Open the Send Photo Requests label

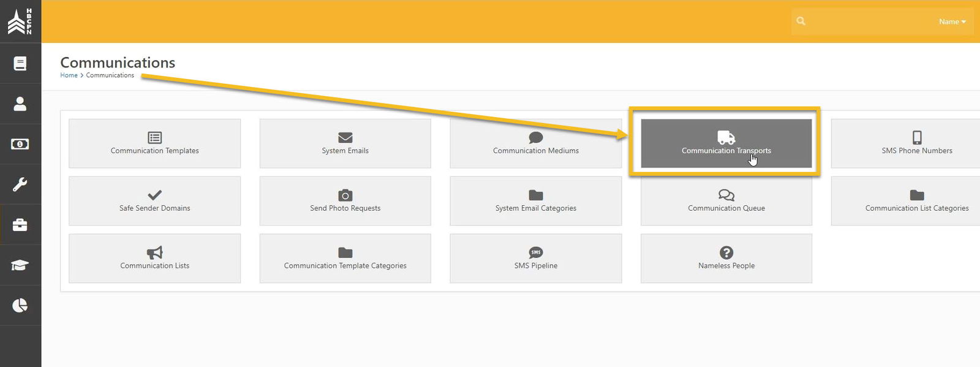pyautogui.click(x=345, y=208)
